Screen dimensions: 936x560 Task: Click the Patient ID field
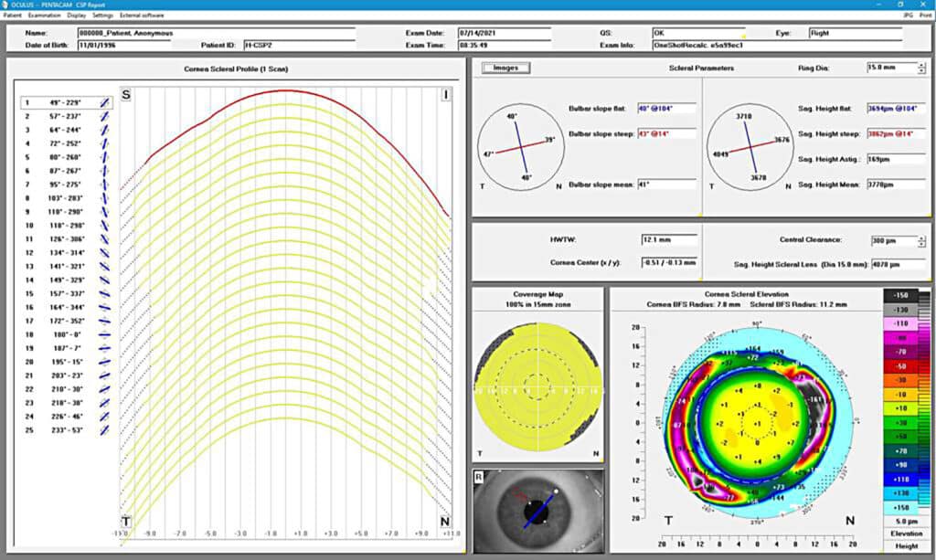click(x=300, y=46)
